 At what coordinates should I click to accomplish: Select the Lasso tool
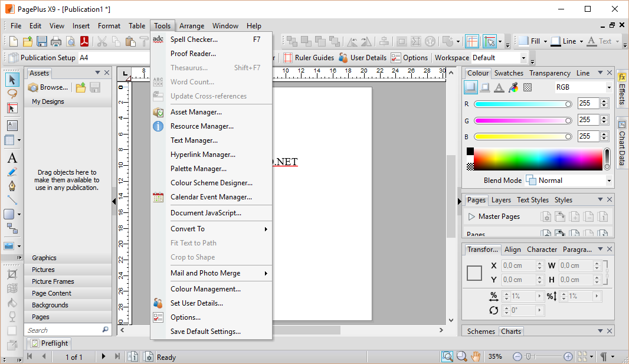(x=12, y=94)
